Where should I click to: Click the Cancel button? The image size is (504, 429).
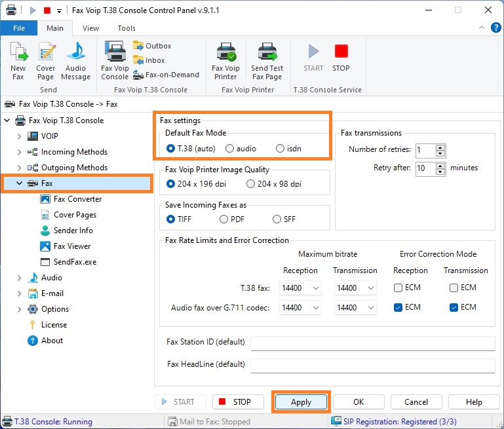pyautogui.click(x=416, y=402)
